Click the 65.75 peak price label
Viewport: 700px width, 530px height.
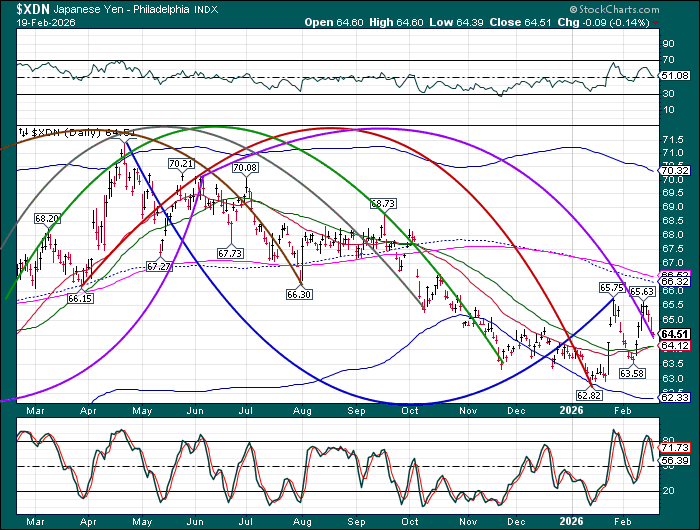tap(611, 287)
